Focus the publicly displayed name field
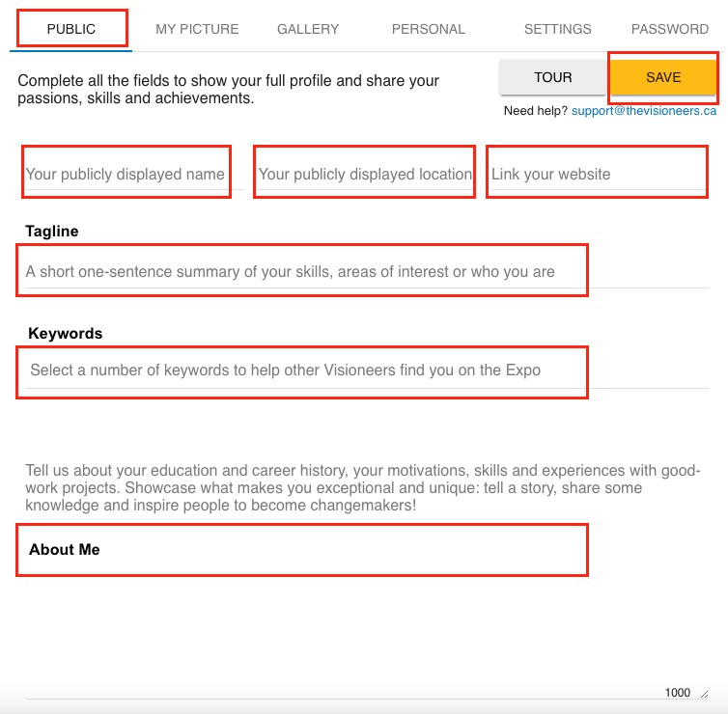The width and height of the screenshot is (728, 714). coord(126,174)
